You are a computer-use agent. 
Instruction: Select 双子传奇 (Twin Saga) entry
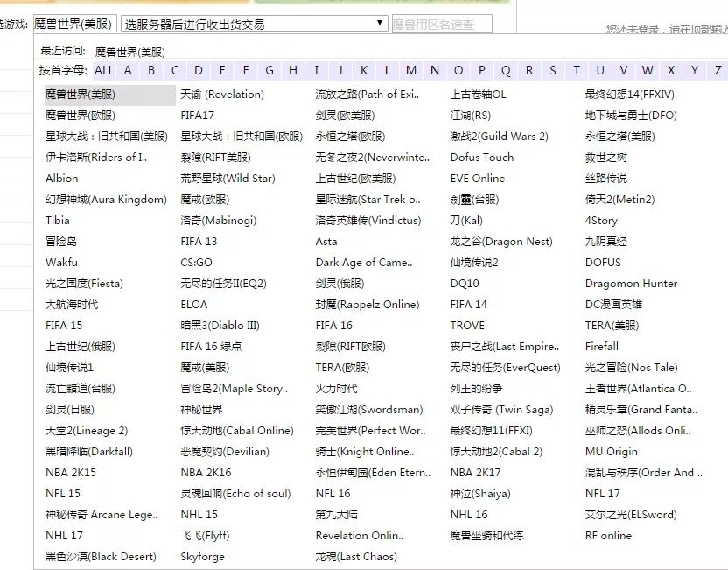501,410
